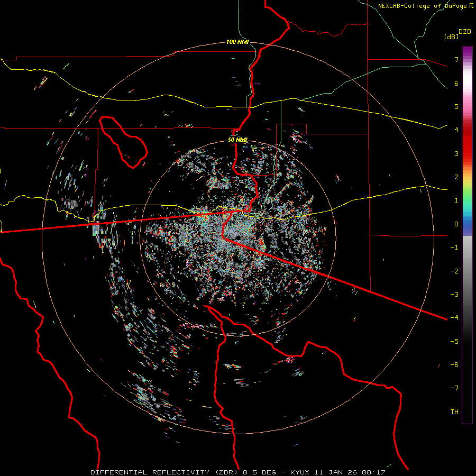Click the legend value 6

coord(456,83)
